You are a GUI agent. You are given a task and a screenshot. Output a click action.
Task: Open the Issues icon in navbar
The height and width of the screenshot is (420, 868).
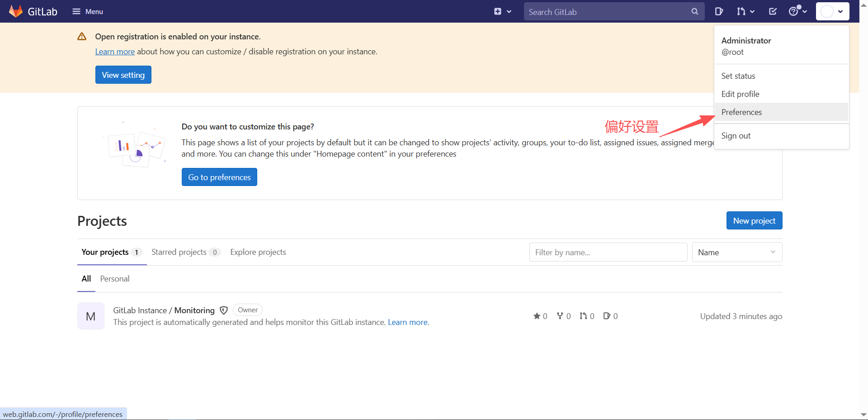coord(719,11)
